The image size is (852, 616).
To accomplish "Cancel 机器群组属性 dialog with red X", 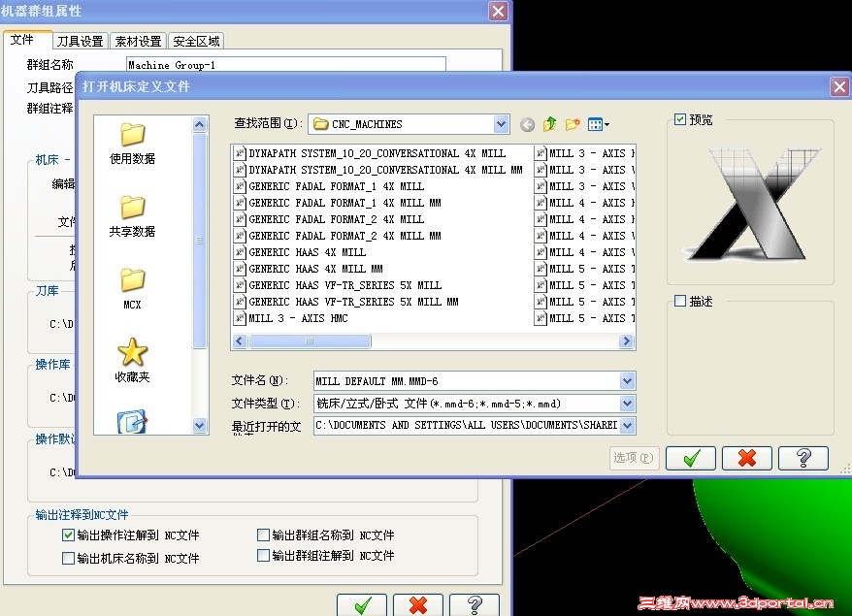I will pos(418,604).
